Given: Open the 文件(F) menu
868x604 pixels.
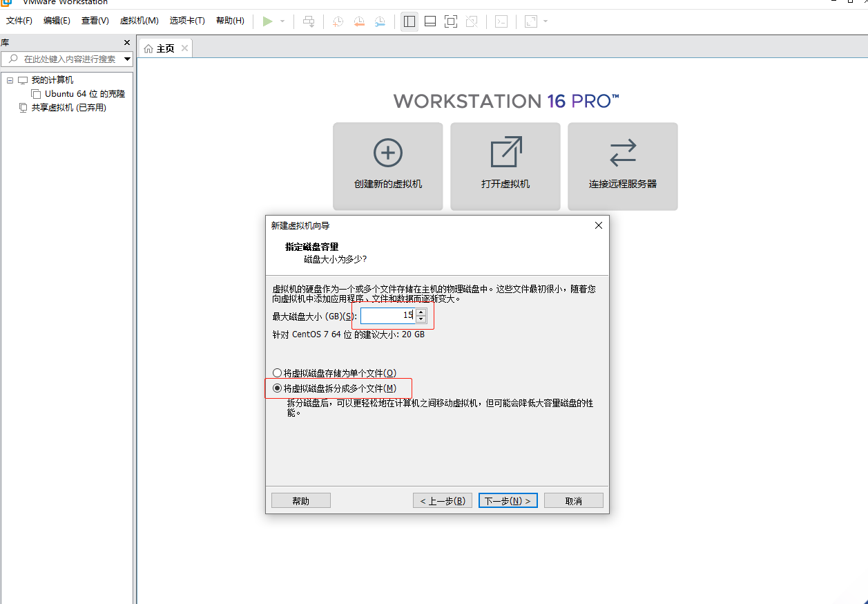Looking at the screenshot, I should click(19, 21).
